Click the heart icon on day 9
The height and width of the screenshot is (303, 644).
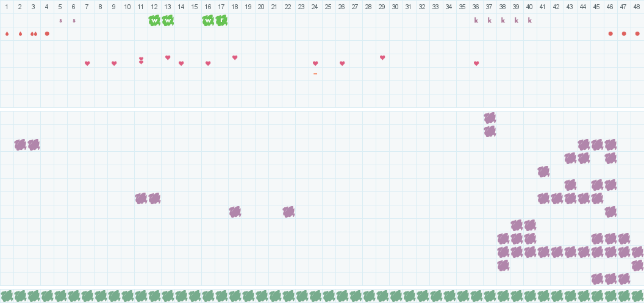(x=114, y=63)
